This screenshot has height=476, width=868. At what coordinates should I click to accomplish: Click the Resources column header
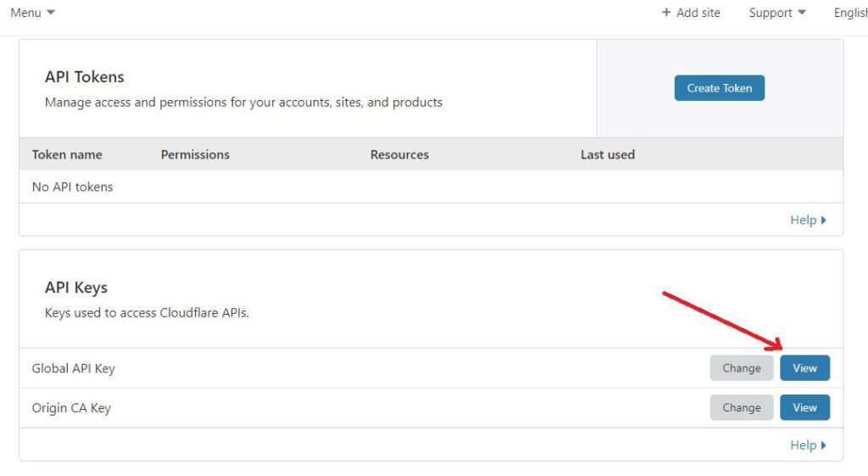399,154
